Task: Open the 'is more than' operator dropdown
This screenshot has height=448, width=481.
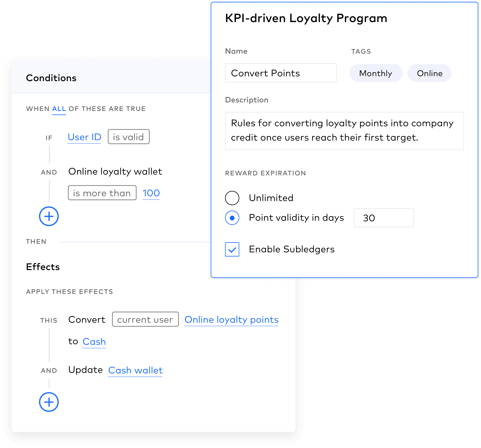Action: (x=102, y=193)
